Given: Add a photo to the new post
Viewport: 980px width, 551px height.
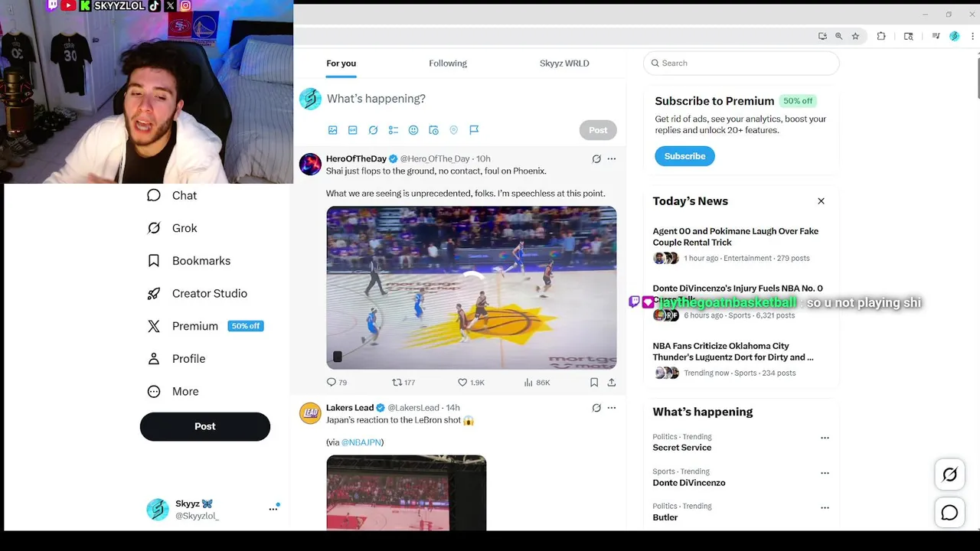Looking at the screenshot, I should click(x=332, y=130).
